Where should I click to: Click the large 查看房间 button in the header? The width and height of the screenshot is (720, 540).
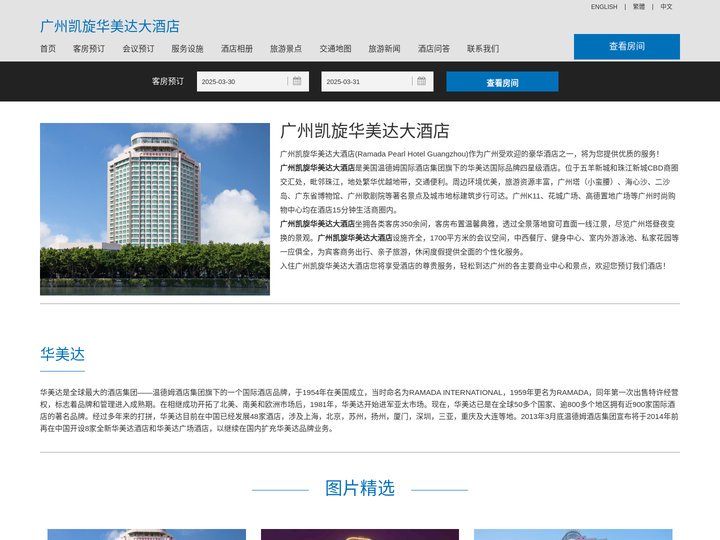[627, 47]
